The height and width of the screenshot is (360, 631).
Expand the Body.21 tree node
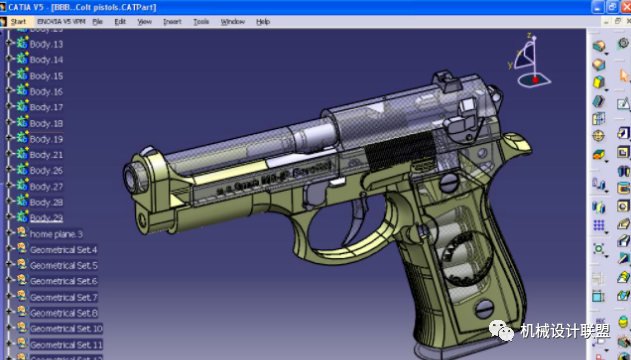tap(9, 154)
